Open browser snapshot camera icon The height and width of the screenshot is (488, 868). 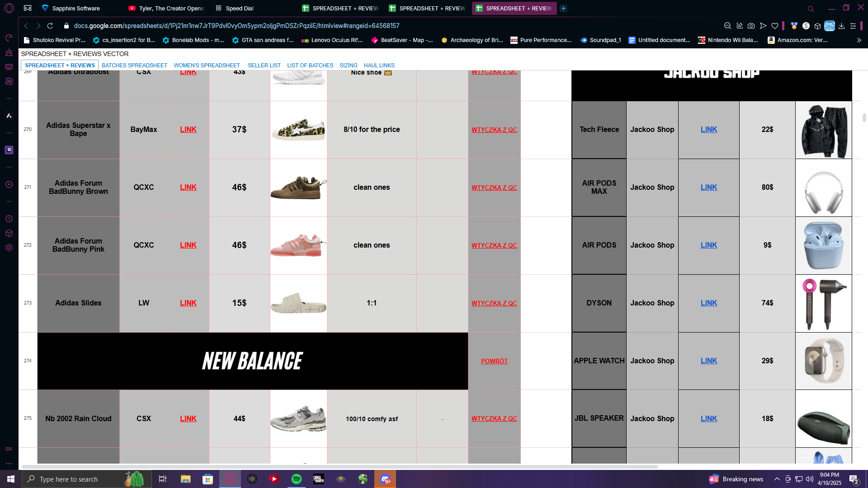tap(751, 26)
